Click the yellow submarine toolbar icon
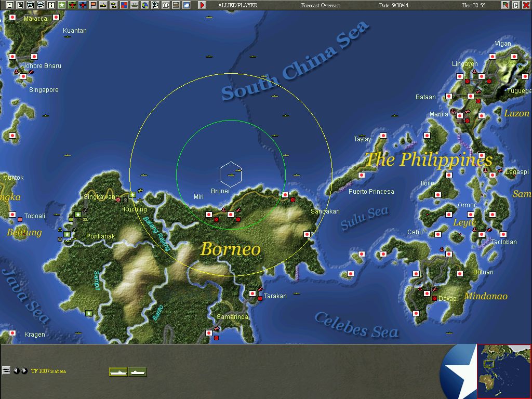 click(x=114, y=5)
